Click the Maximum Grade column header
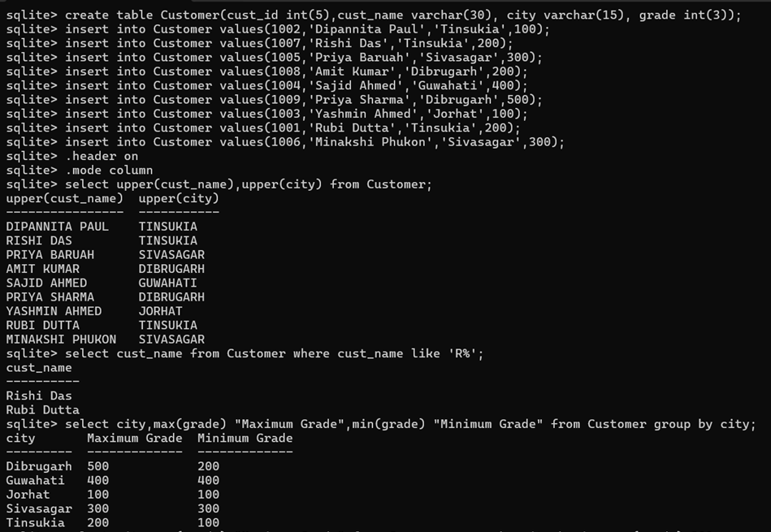The height and width of the screenshot is (532, 771). (x=134, y=439)
